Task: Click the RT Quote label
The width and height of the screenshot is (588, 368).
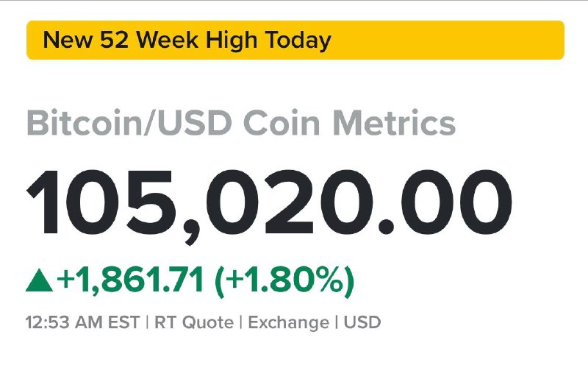Action: tap(194, 322)
